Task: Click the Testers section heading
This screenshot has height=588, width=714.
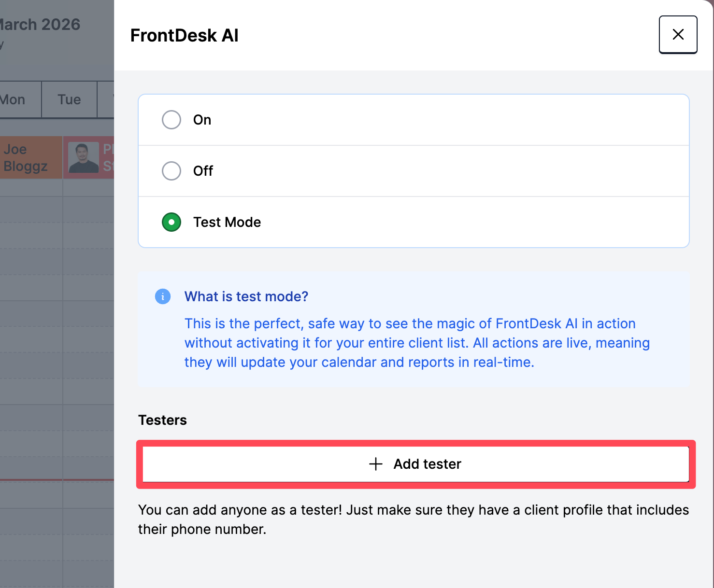Action: pos(162,420)
